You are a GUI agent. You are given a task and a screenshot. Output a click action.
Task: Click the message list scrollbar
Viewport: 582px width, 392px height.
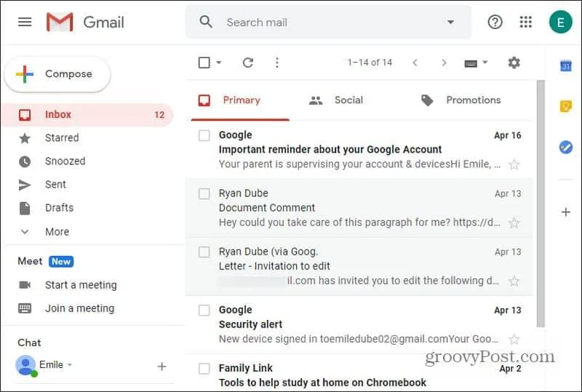point(541,204)
